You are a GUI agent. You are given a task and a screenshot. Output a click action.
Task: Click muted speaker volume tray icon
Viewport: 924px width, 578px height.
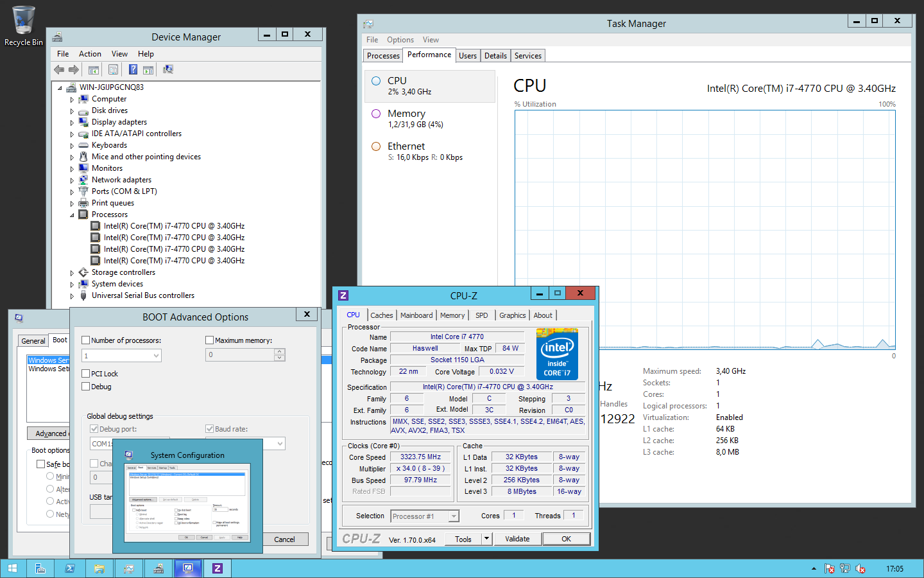tap(860, 568)
